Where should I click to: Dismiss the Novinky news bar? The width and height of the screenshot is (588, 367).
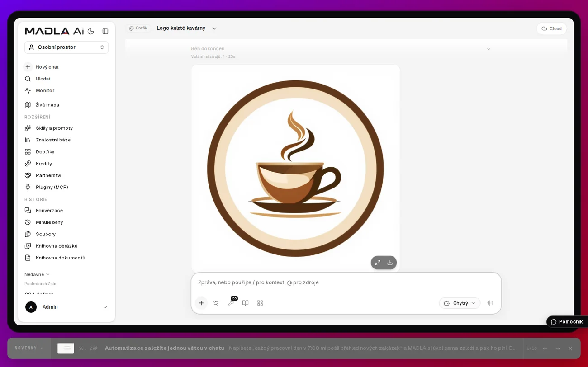tap(570, 348)
